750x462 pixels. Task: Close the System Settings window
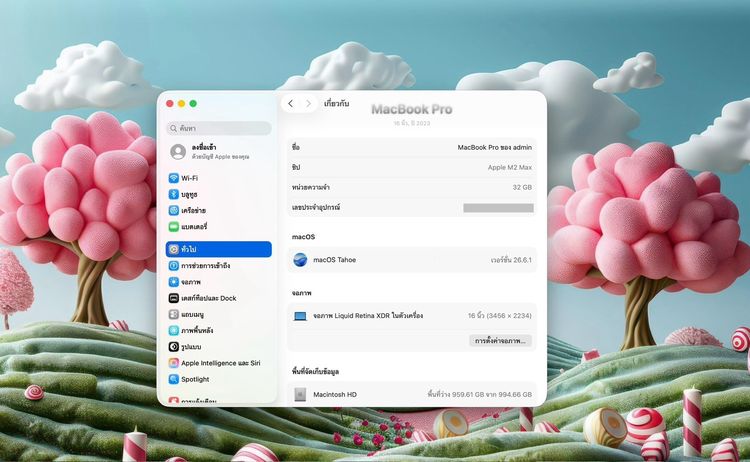[x=170, y=103]
